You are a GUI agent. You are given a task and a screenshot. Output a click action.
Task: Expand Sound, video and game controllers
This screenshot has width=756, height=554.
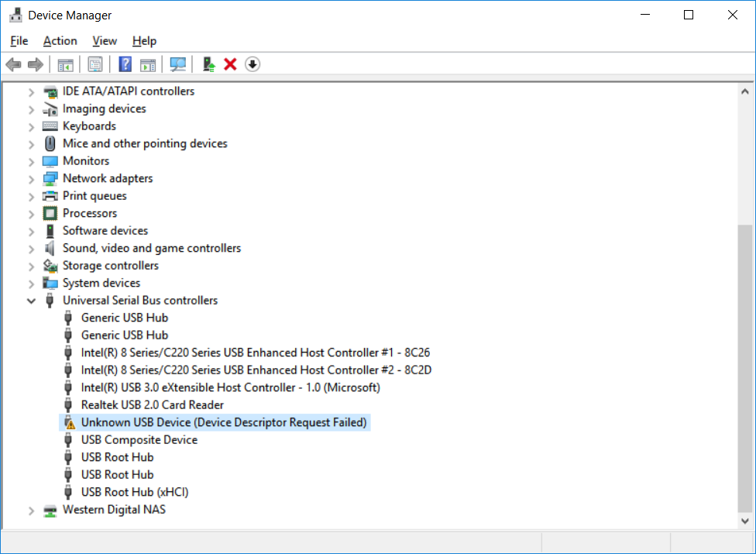tap(31, 249)
